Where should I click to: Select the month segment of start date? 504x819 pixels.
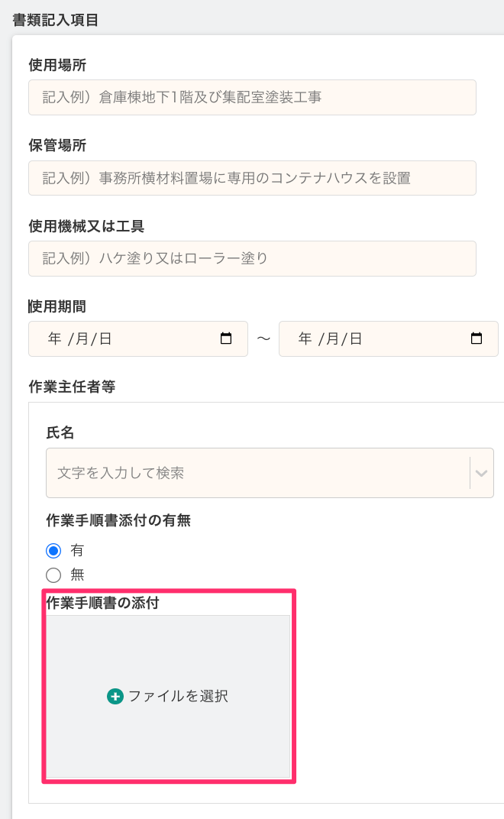[x=79, y=339]
